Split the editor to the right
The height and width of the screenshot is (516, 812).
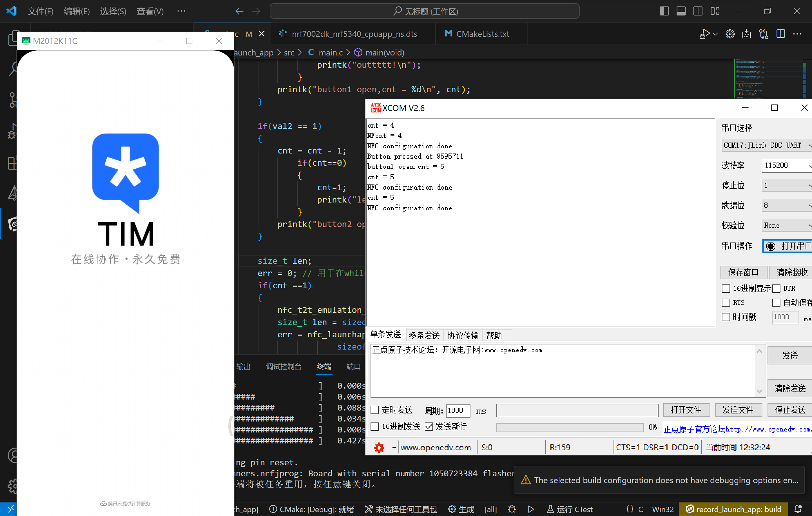(x=780, y=34)
